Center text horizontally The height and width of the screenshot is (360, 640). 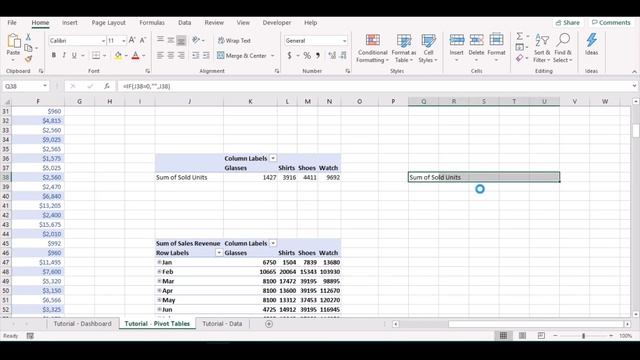(171, 55)
